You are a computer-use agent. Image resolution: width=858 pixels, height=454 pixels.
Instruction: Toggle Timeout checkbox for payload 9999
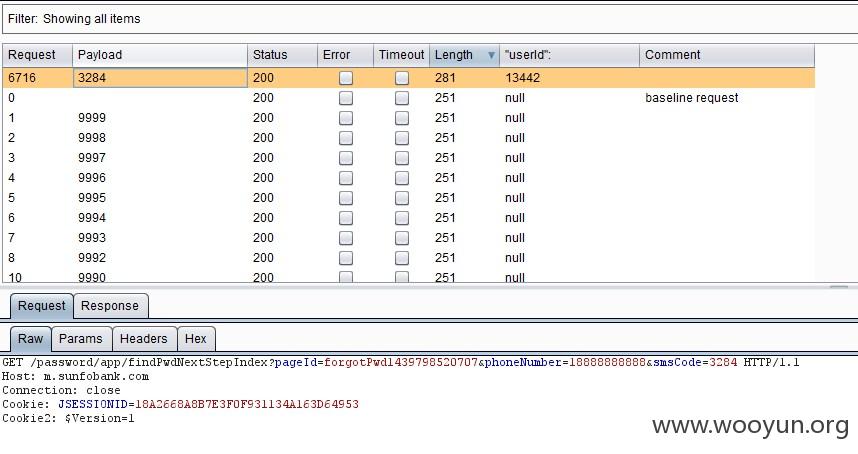(x=402, y=118)
